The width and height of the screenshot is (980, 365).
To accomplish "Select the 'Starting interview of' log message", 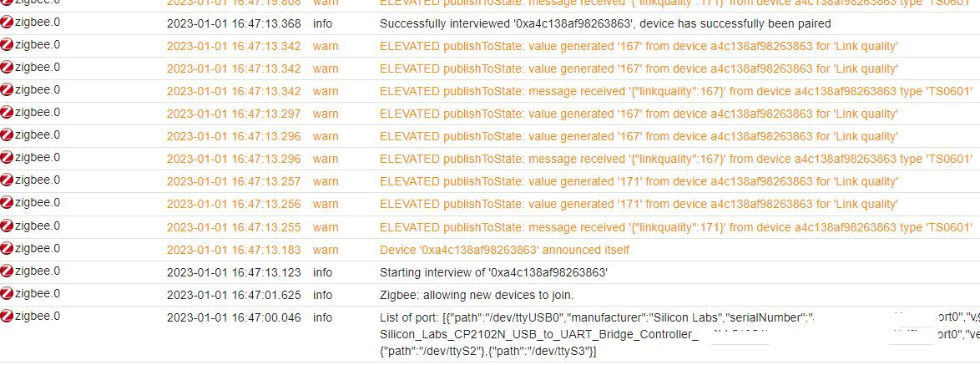I will [x=493, y=272].
